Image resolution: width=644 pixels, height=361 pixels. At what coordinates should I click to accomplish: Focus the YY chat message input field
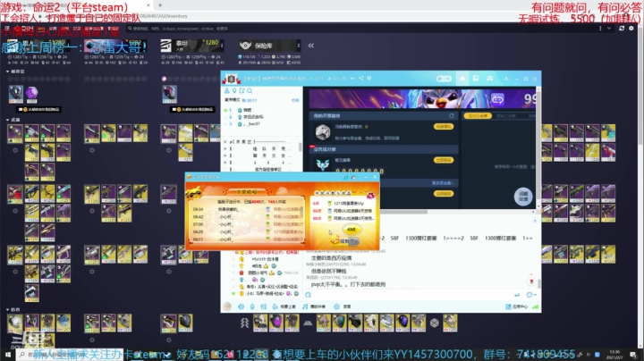click(412, 295)
